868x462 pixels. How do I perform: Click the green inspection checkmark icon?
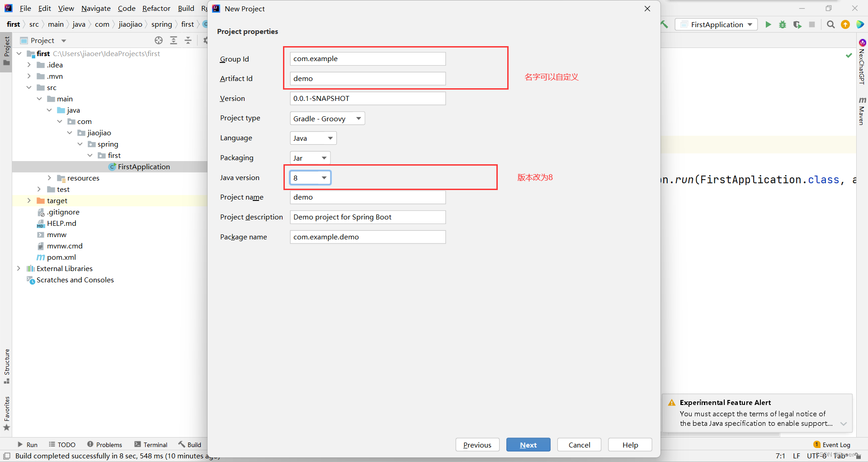coord(849,55)
